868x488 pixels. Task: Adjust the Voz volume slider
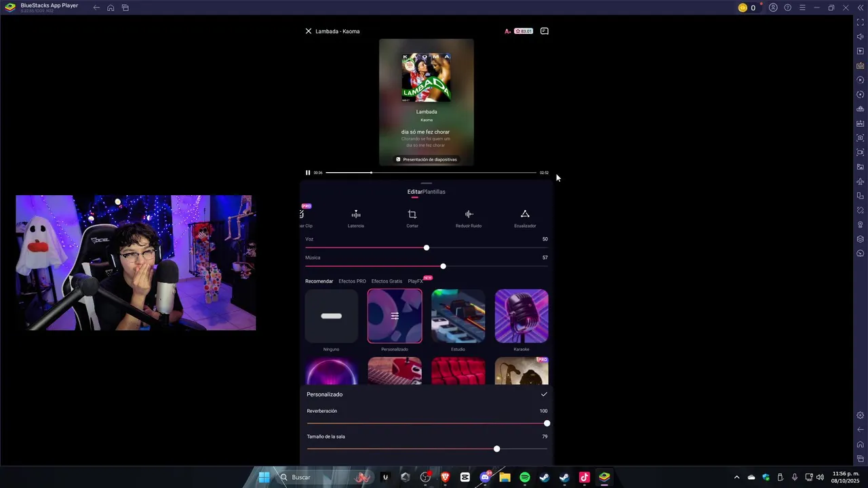tap(427, 248)
